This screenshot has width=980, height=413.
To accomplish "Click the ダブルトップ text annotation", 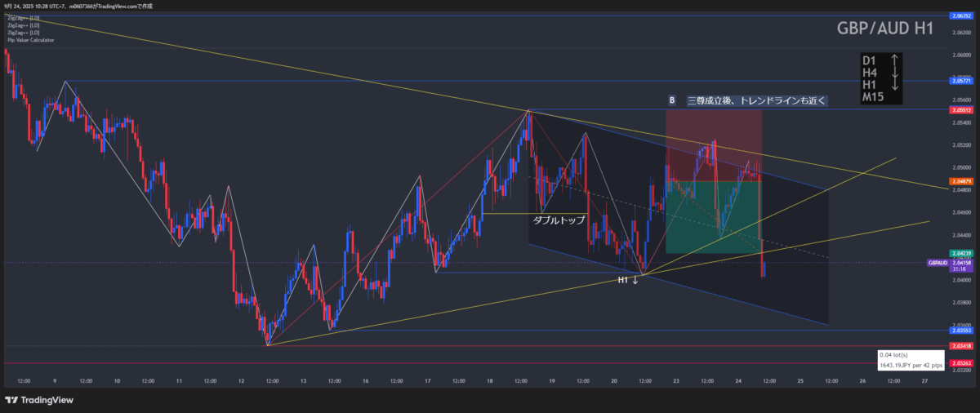I will click(559, 220).
